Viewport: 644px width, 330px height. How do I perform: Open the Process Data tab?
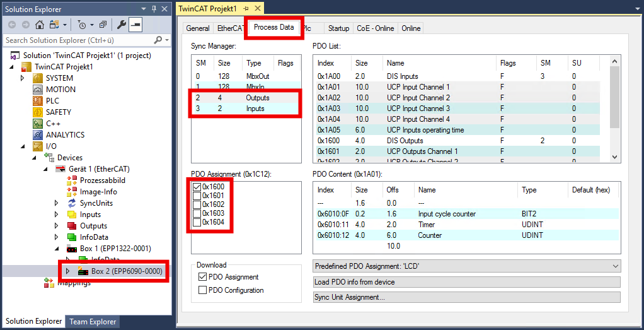(274, 28)
